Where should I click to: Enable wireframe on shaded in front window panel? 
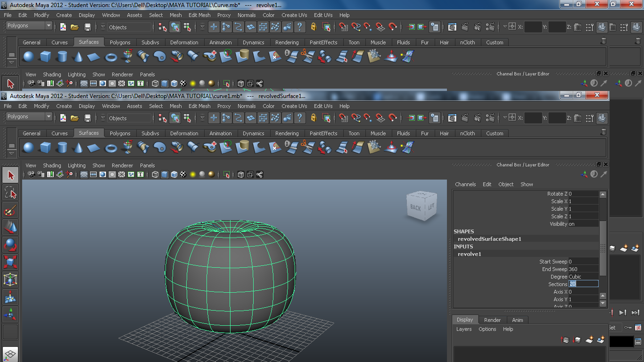[174, 174]
